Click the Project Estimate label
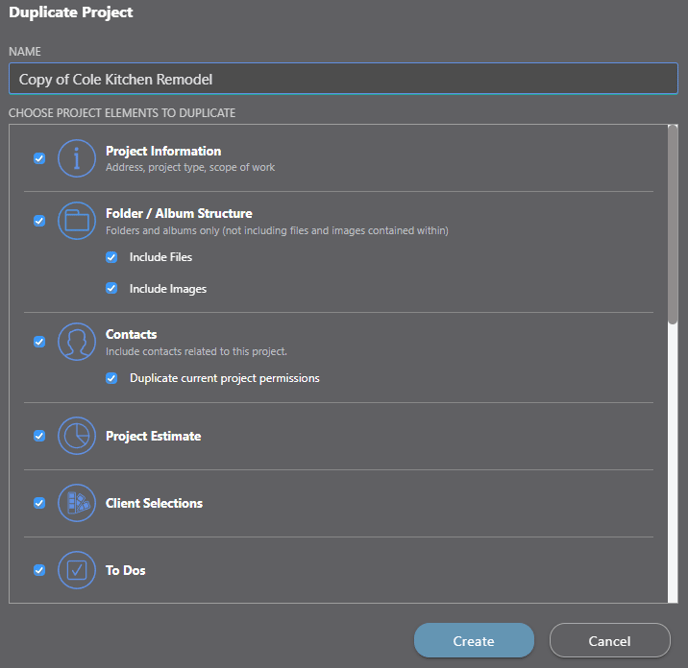Image resolution: width=688 pixels, height=668 pixels. [x=154, y=436]
